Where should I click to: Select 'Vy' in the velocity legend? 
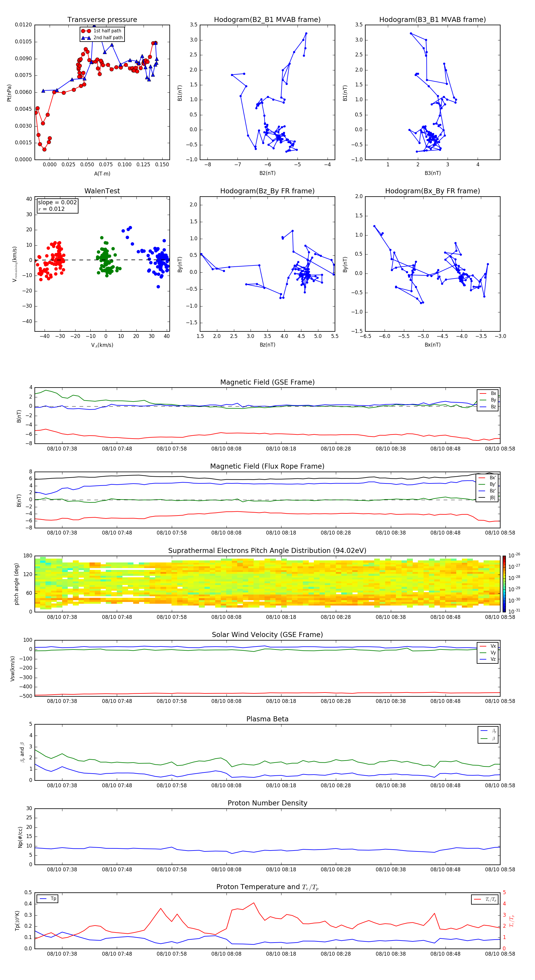tap(488, 652)
